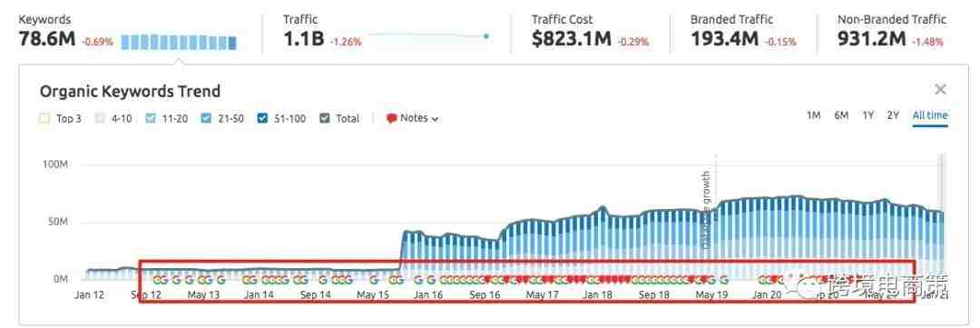Click the Jan 14 axis label
Viewport: 980px width, 328px height.
pyautogui.click(x=259, y=294)
